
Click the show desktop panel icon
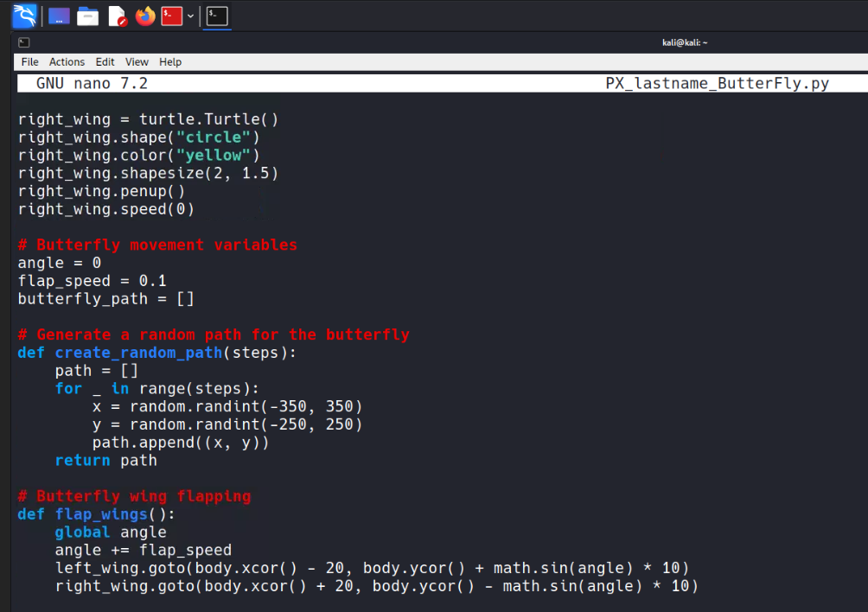click(x=59, y=16)
